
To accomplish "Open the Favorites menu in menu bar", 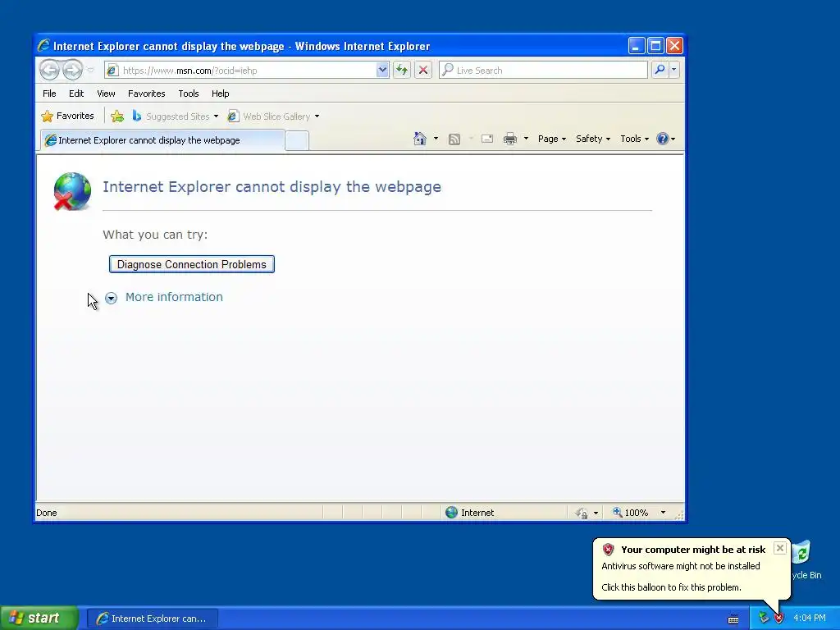I will click(x=146, y=94).
